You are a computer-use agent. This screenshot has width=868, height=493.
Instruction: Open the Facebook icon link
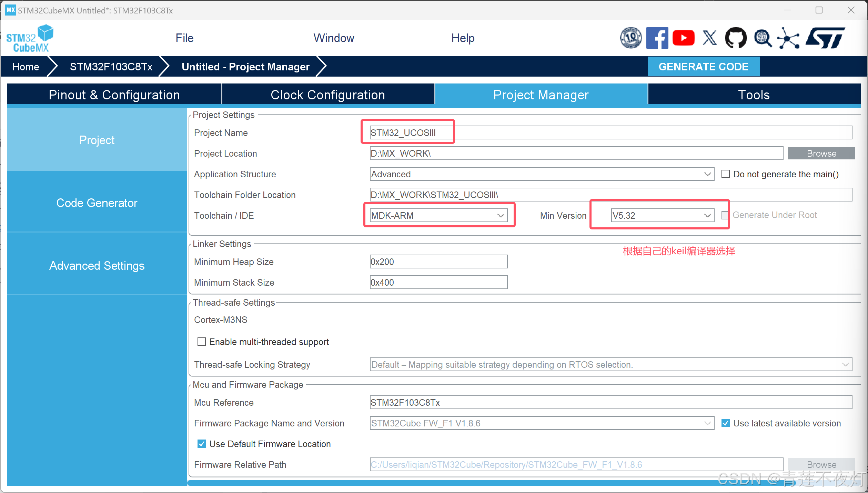tap(657, 38)
